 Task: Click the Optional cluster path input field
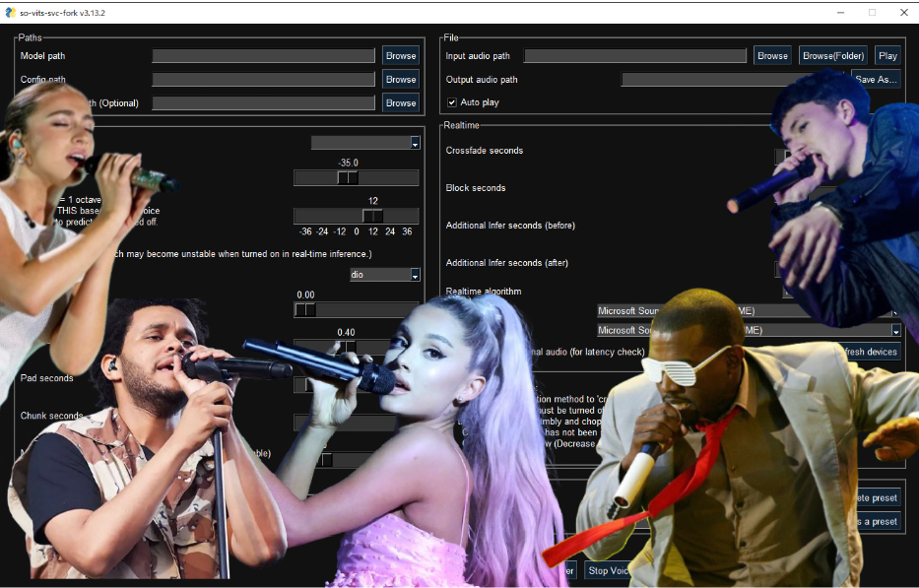point(263,102)
